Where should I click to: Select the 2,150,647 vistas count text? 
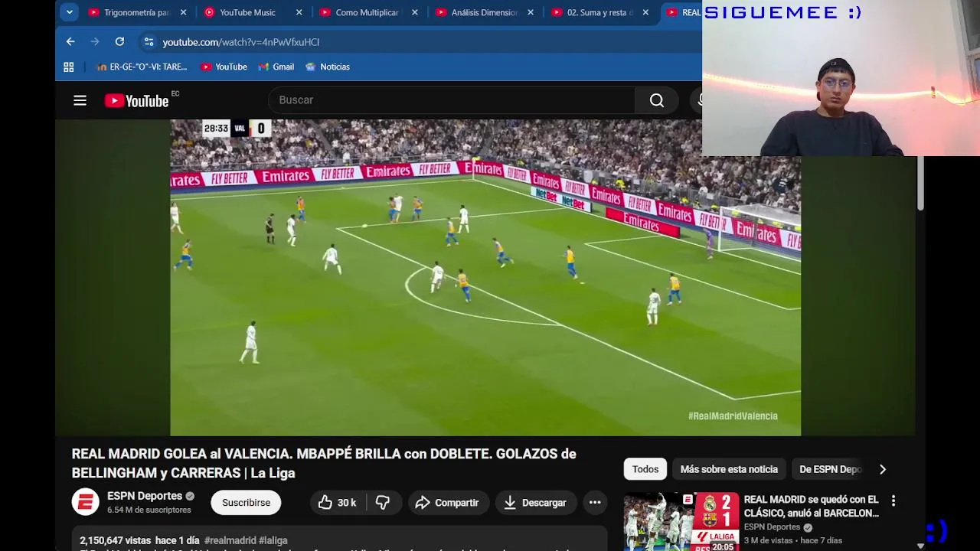pos(116,540)
